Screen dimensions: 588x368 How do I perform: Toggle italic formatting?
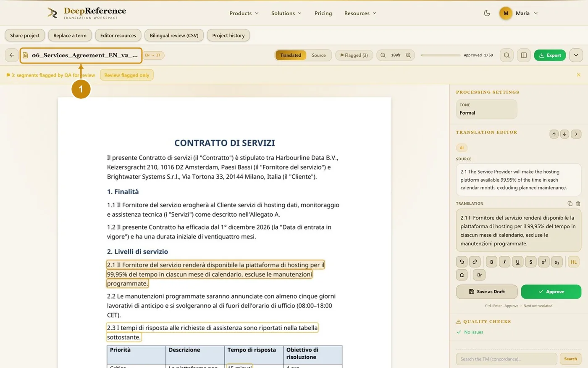(x=504, y=262)
